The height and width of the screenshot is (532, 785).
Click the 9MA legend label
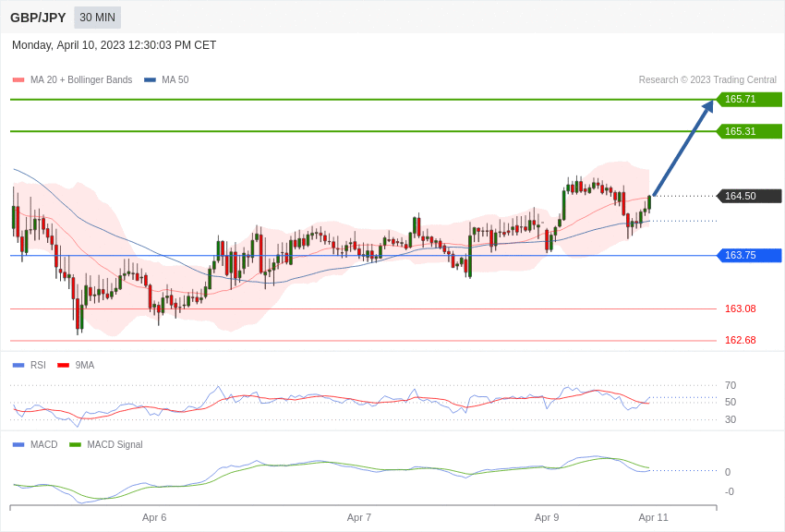pos(85,366)
